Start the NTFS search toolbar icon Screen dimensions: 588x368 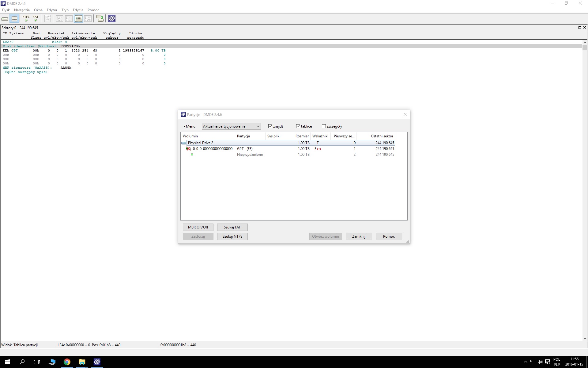coord(26,19)
